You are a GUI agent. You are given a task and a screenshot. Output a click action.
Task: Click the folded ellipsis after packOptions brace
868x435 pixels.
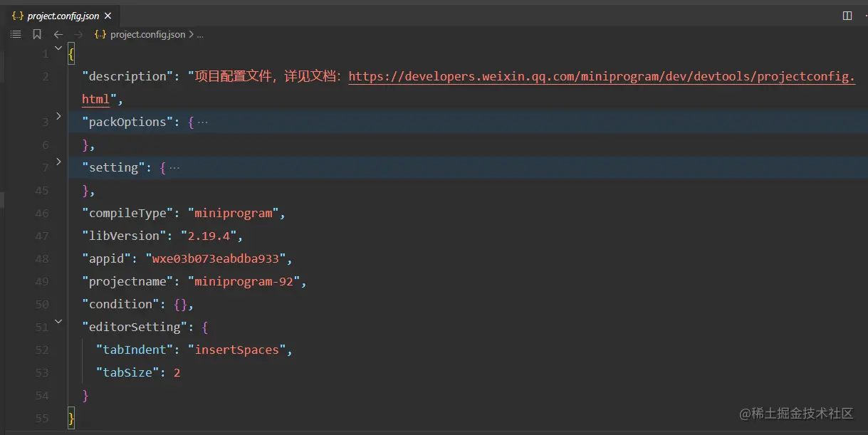pos(203,122)
